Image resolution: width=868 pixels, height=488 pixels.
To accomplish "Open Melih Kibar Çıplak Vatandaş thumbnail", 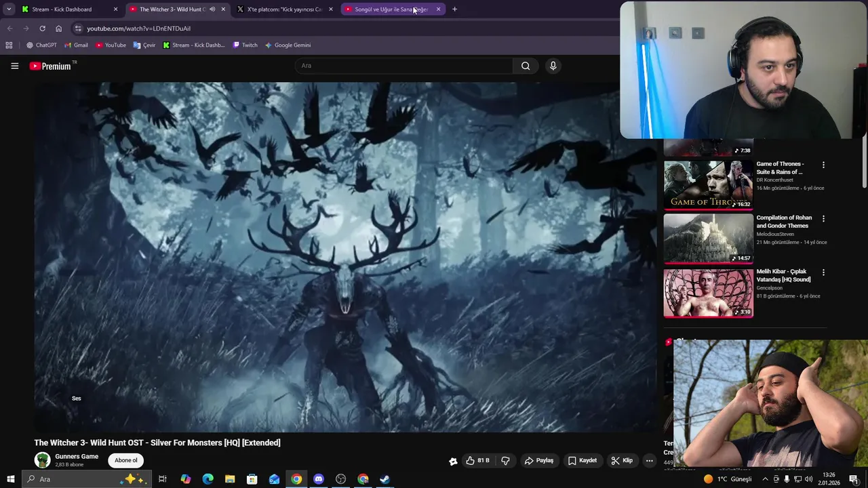I will click(x=708, y=293).
